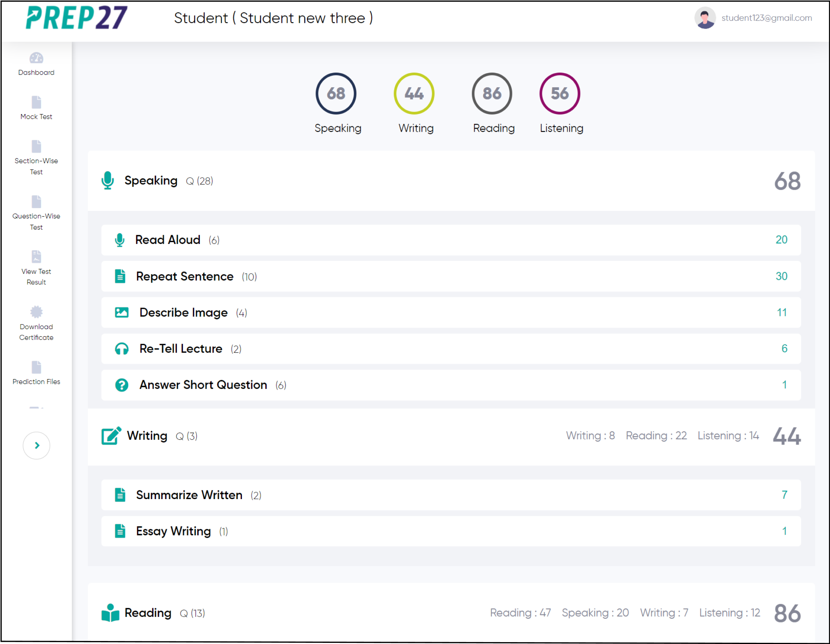Click the Repeat Sentence score 30
Screen dimensions: 830x644
click(x=781, y=276)
